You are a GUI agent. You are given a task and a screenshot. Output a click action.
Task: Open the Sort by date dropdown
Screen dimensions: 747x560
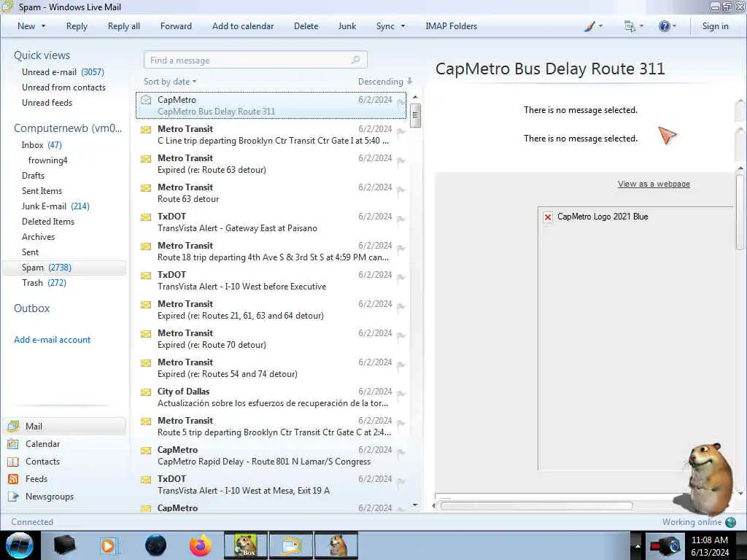[169, 82]
